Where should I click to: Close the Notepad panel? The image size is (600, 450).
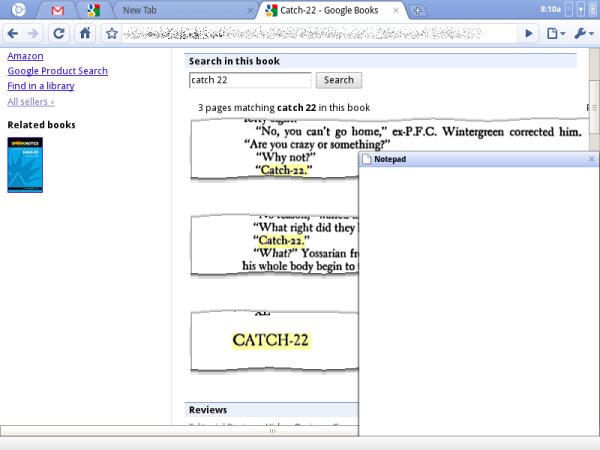tap(591, 159)
